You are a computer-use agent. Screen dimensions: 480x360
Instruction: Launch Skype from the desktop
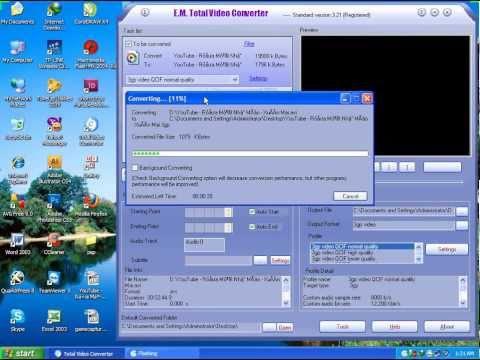[x=17, y=321]
